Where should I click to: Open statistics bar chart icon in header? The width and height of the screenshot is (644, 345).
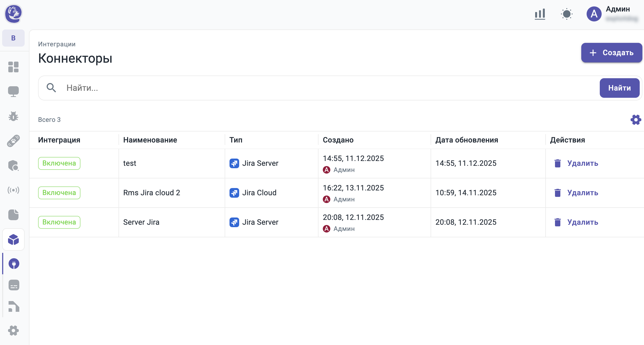(x=540, y=14)
